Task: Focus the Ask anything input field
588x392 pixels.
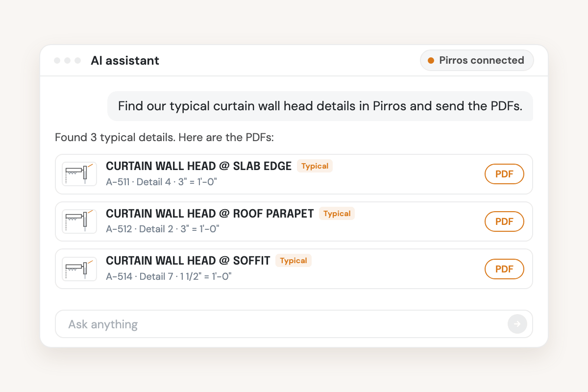Action: (294, 324)
